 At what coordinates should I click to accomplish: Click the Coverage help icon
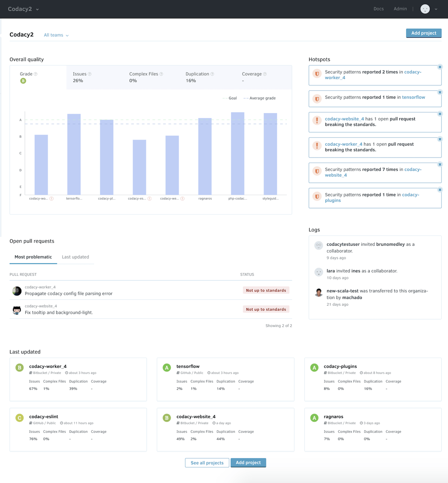point(265,74)
